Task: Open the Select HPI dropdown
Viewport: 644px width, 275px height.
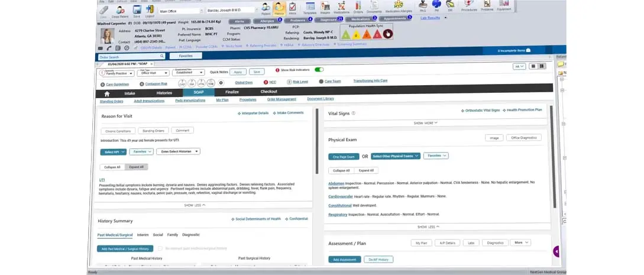Action: [114, 152]
